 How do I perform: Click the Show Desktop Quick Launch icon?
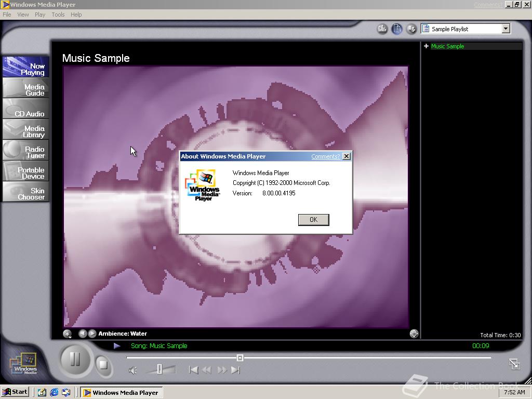pos(66,392)
